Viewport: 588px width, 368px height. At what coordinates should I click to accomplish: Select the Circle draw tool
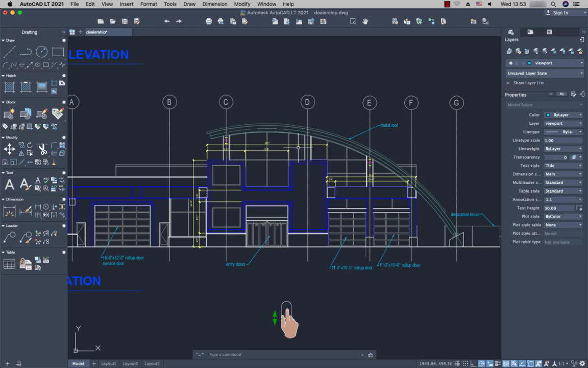42,52
